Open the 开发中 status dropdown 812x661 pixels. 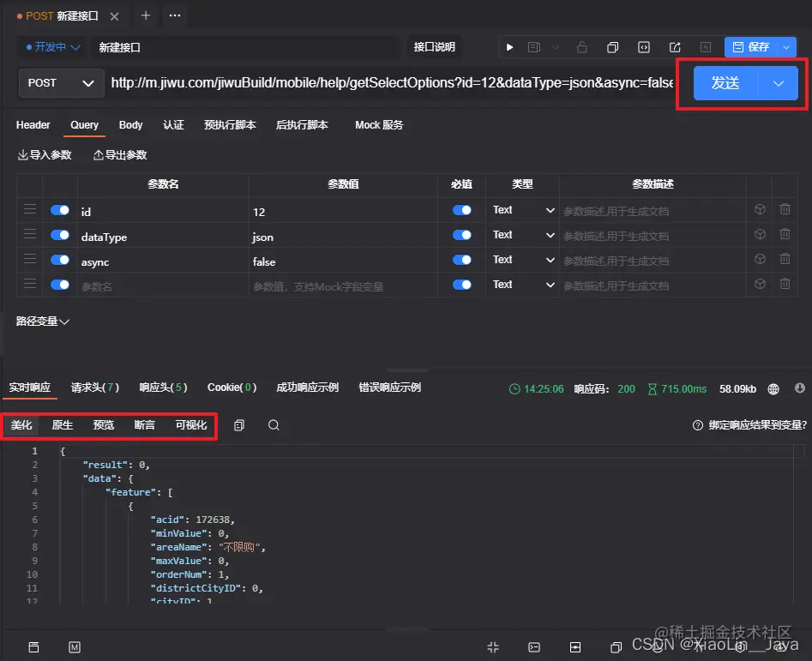coord(53,47)
